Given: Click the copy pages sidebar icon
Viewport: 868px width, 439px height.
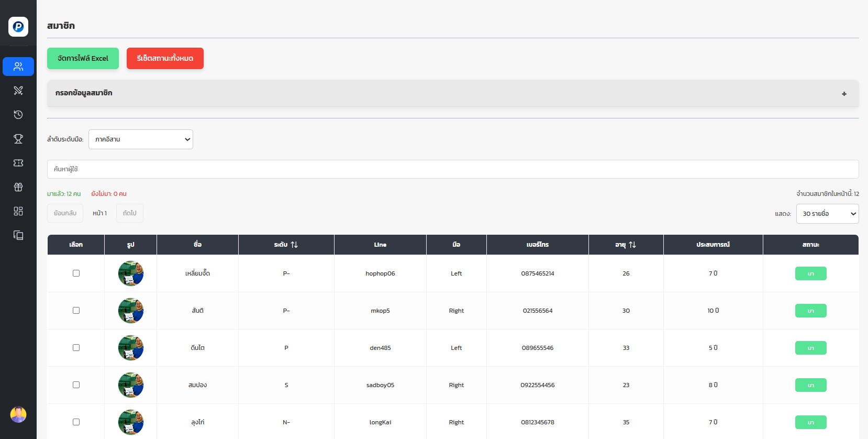Looking at the screenshot, I should coord(18,235).
